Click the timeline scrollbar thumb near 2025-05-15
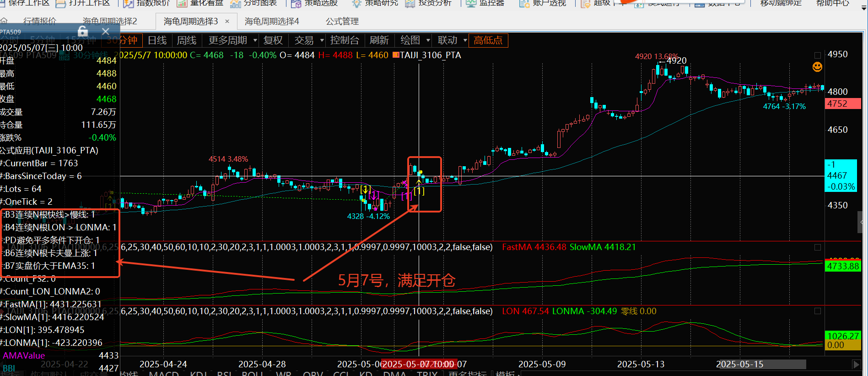 click(760, 364)
